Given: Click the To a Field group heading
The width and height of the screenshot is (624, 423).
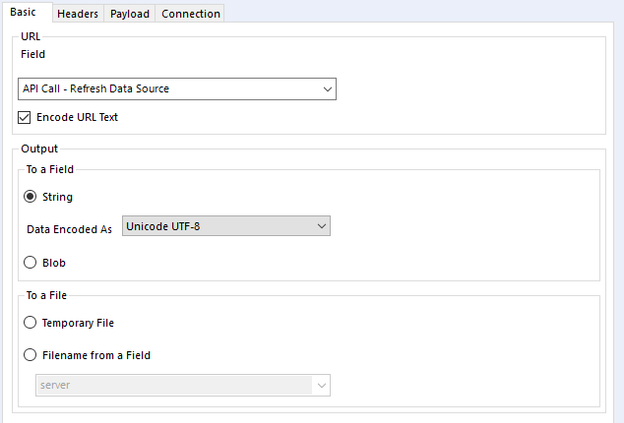Looking at the screenshot, I should coord(52,170).
